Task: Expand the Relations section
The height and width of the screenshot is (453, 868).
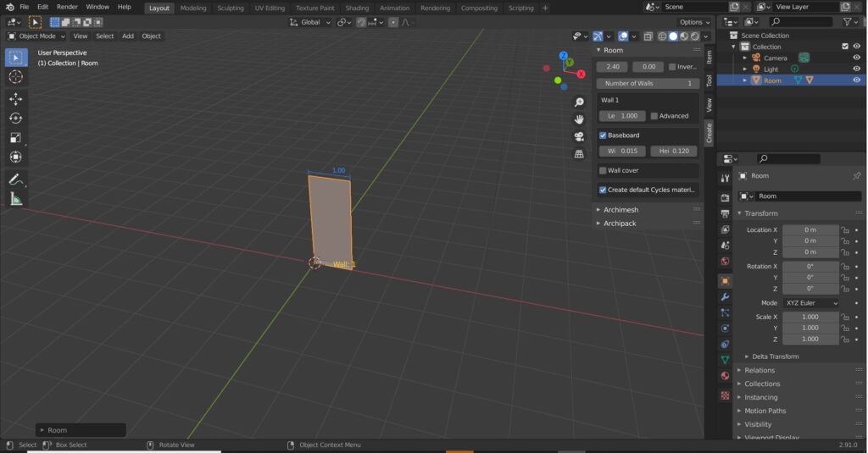Action: 759,371
